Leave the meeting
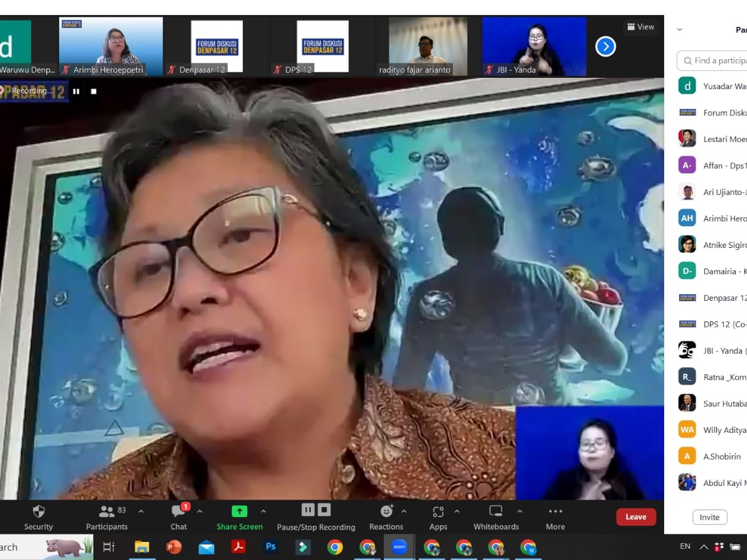Screen dimensions: 747x560 (635, 516)
